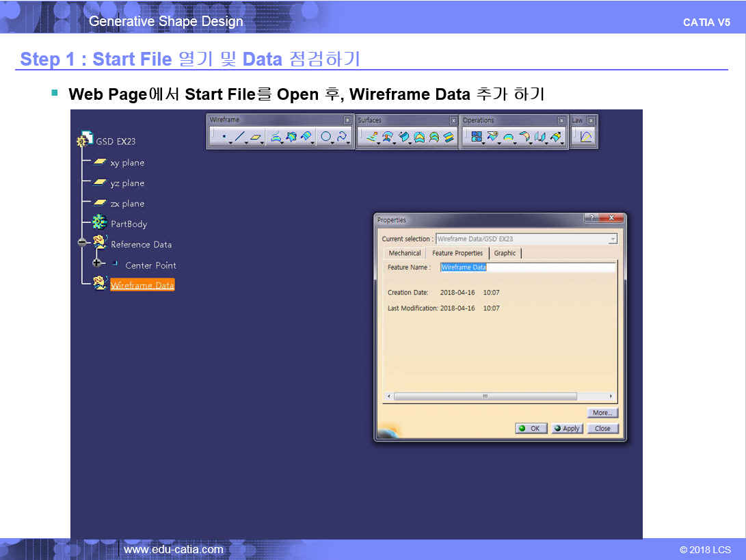
Task: Click the horizontal scrollbar in Properties dialog
Action: click(485, 397)
